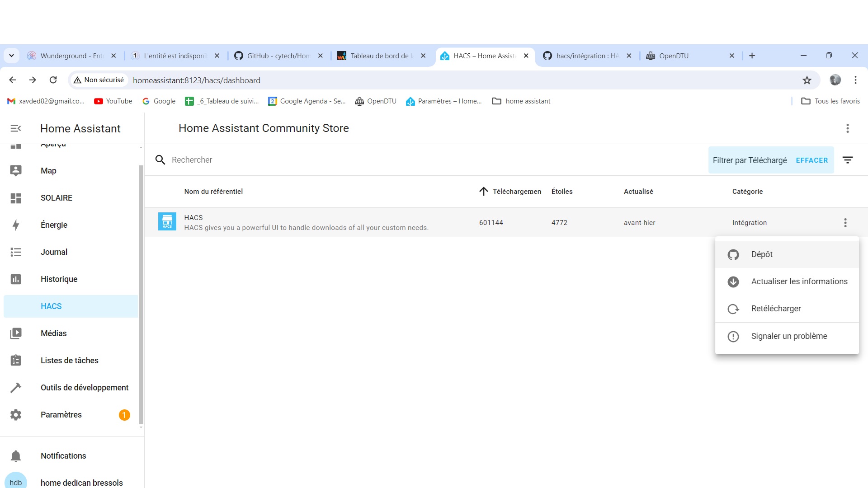Screen dimensions: 868x488
Task: Open the Chrome three-dot menu
Action: pyautogui.click(x=856, y=80)
